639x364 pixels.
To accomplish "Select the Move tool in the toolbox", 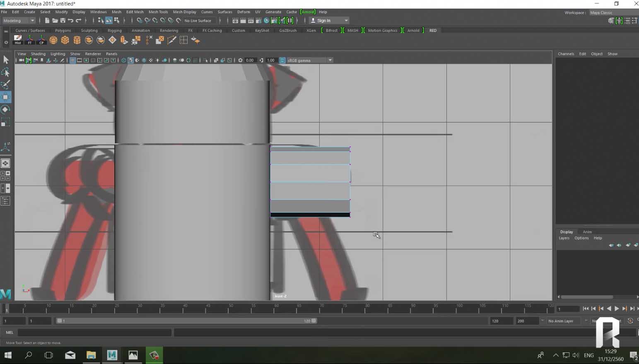I will click(6, 97).
